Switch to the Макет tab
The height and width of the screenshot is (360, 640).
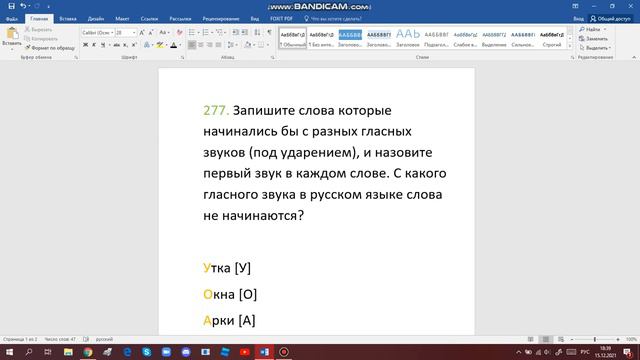pyautogui.click(x=122, y=19)
